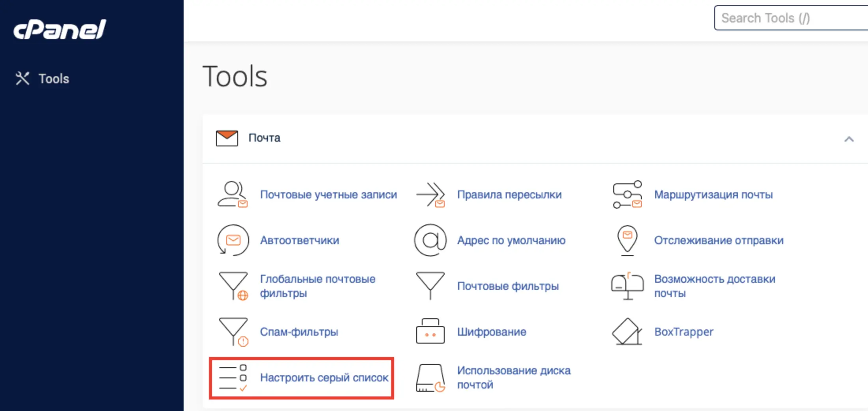Image resolution: width=868 pixels, height=411 pixels.
Task: Open Автоответчики link
Action: 300,240
